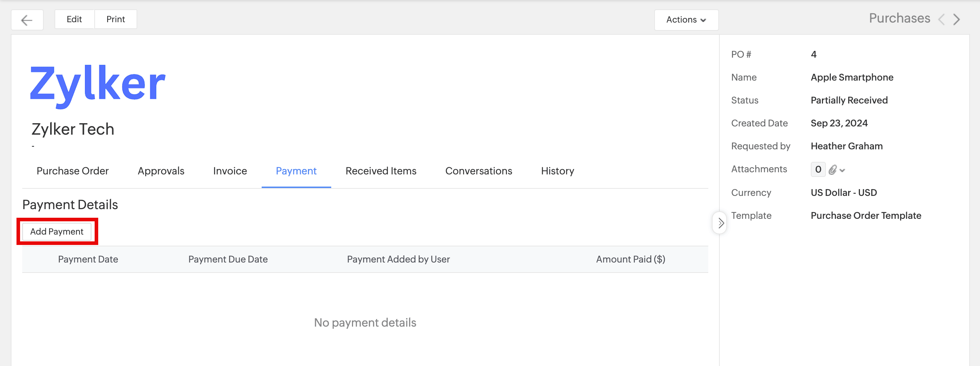980x366 pixels.
Task: Click the Amount Paid ($) column header
Action: [x=631, y=259]
